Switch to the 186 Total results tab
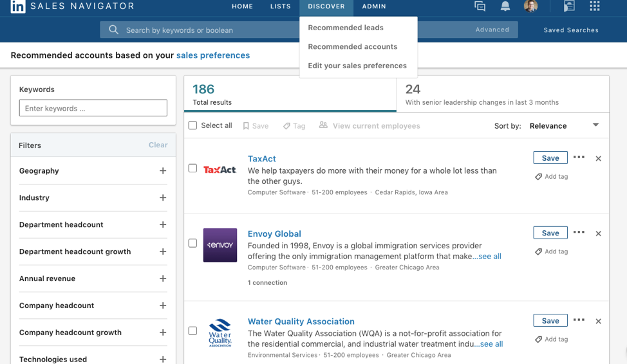This screenshot has width=627, height=364. point(290,94)
